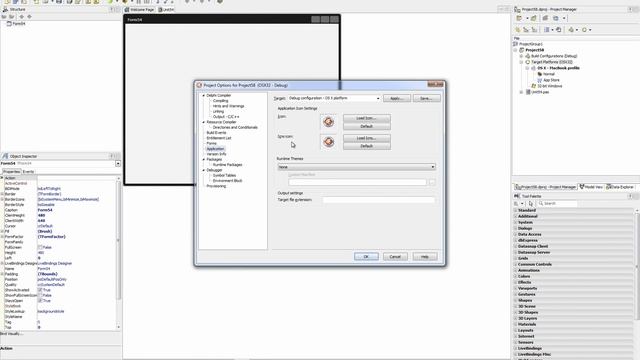The width and height of the screenshot is (640, 360).
Task: Click the icon just right of the blue list icon
Action: coord(558,30)
